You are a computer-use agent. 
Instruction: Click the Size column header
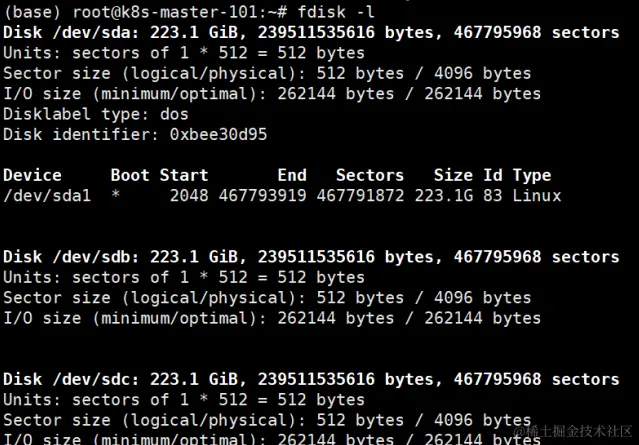click(454, 175)
